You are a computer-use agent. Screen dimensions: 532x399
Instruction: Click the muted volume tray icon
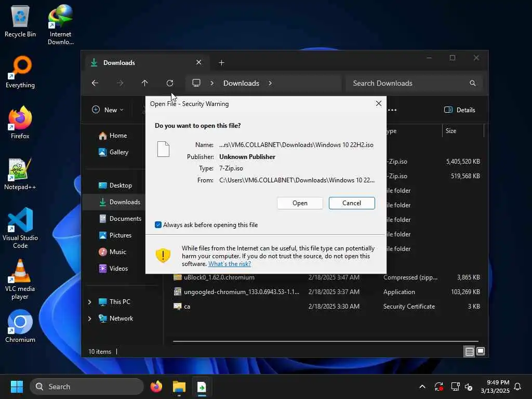click(469, 387)
